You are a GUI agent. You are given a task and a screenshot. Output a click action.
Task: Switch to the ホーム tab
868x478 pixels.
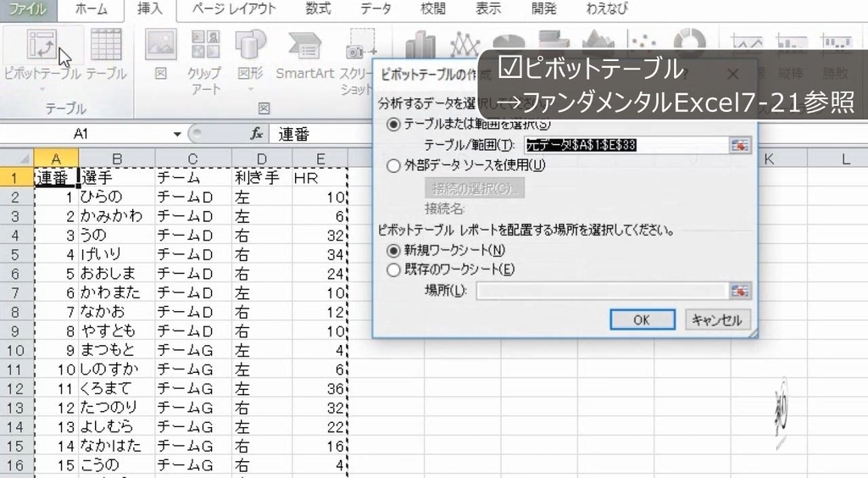(x=92, y=9)
